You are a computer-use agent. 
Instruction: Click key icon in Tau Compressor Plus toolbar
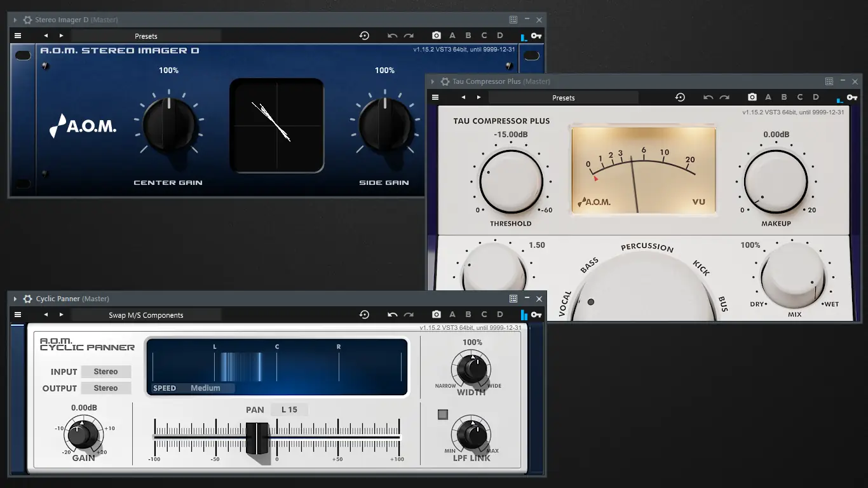click(x=852, y=97)
